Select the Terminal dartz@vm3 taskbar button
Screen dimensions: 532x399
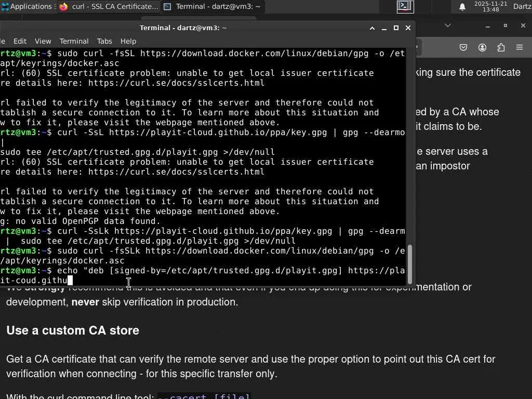click(x=212, y=6)
